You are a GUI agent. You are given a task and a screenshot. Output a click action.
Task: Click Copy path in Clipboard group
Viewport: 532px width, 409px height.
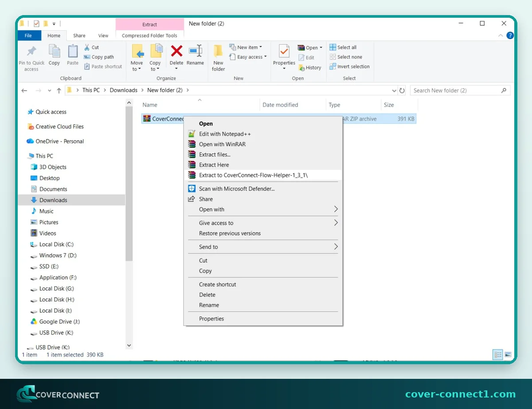[x=98, y=57]
